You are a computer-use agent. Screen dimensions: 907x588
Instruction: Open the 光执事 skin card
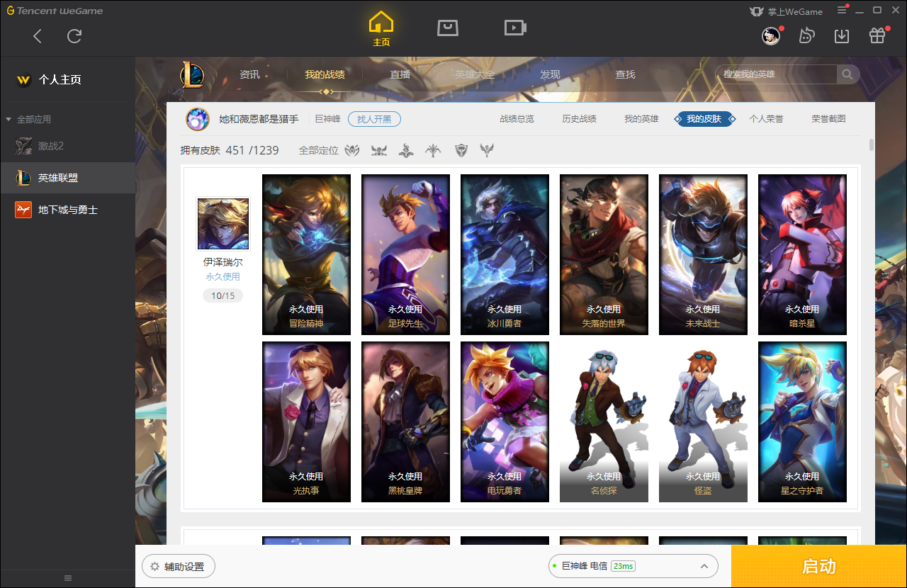[306, 422]
